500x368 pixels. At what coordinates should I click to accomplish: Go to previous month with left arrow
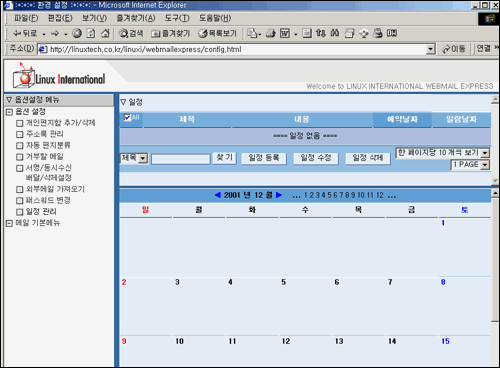click(218, 195)
